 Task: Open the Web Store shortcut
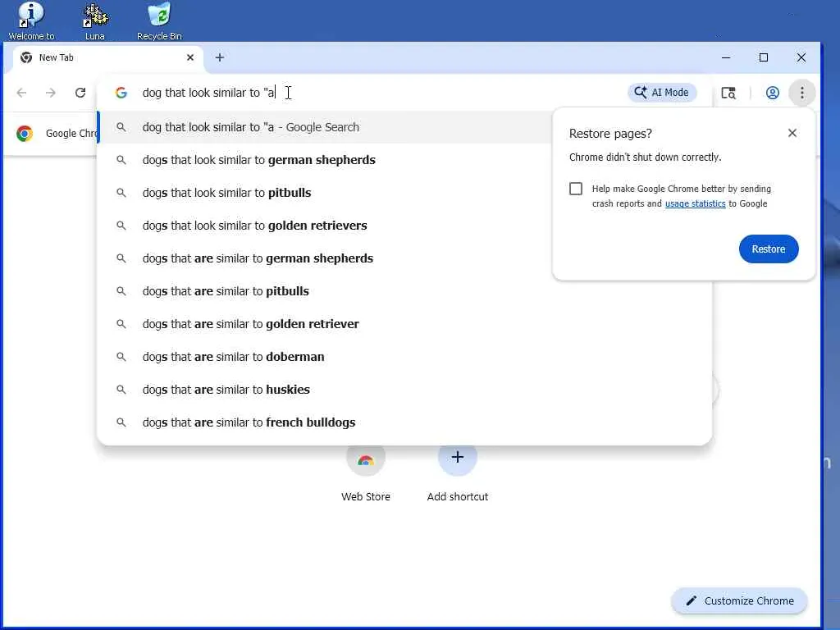point(366,461)
